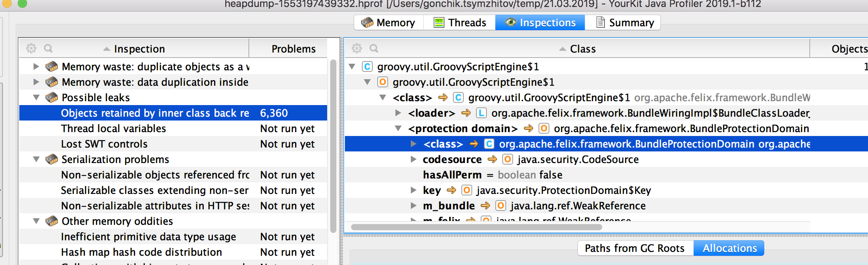Collapse the Possible leaks category
The height and width of the screenshot is (265, 868).
coord(36,97)
